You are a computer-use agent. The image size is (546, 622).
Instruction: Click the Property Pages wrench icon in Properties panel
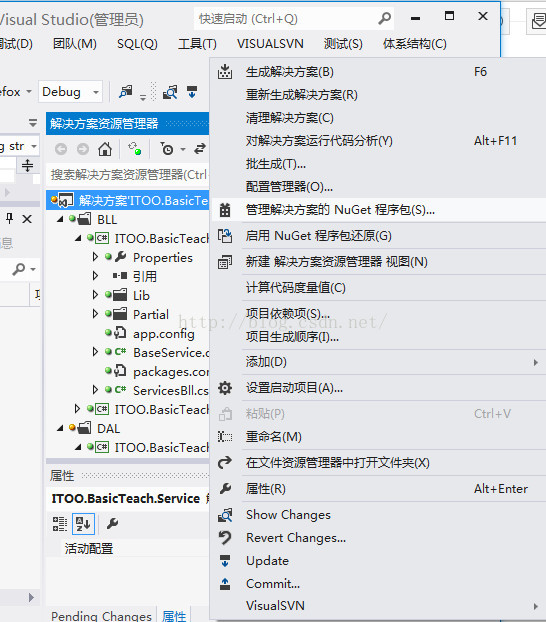coord(113,524)
